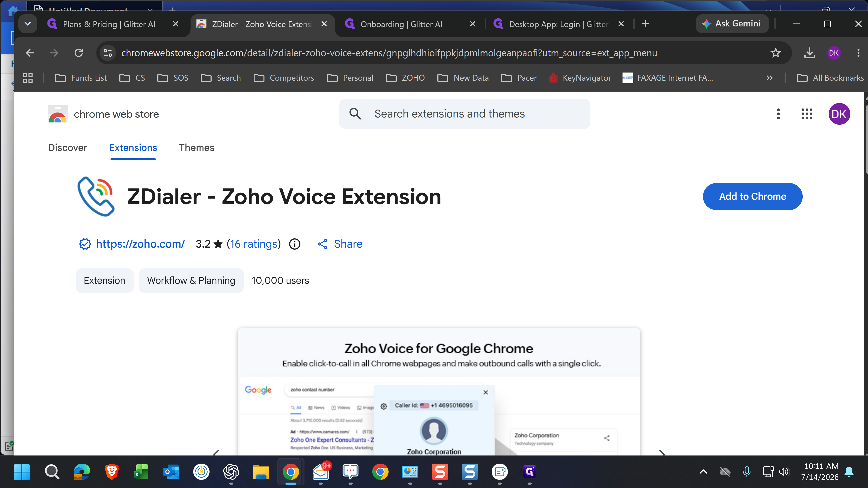Open the DK profile avatar in Chrome toolbar
The width and height of the screenshot is (868, 488).
834,53
